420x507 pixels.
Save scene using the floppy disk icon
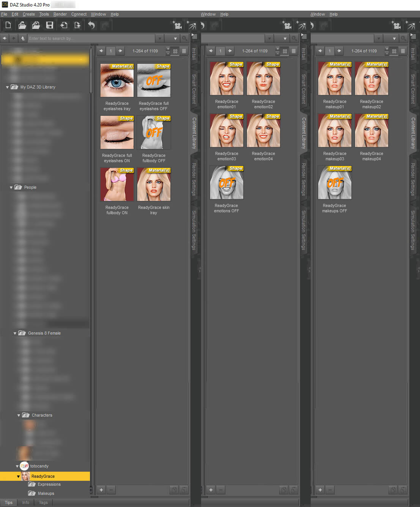[x=49, y=25]
